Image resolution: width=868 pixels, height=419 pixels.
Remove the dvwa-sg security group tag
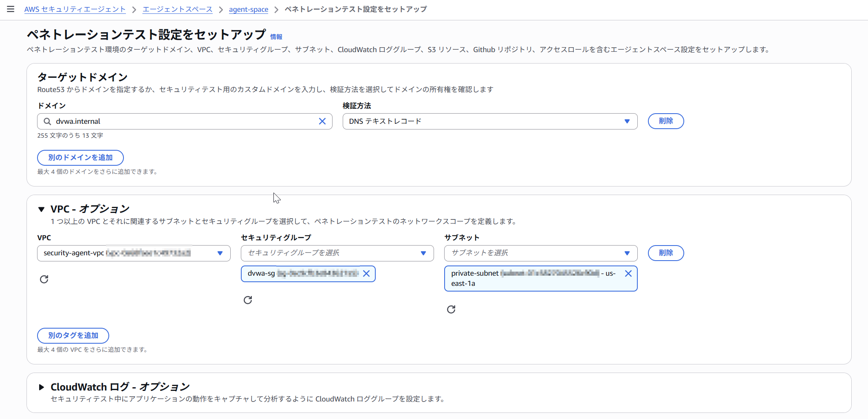click(x=366, y=274)
